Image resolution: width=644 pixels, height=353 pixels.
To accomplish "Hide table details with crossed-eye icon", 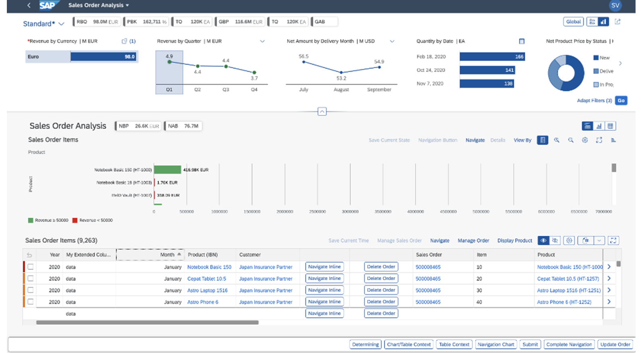I will pos(555,241).
